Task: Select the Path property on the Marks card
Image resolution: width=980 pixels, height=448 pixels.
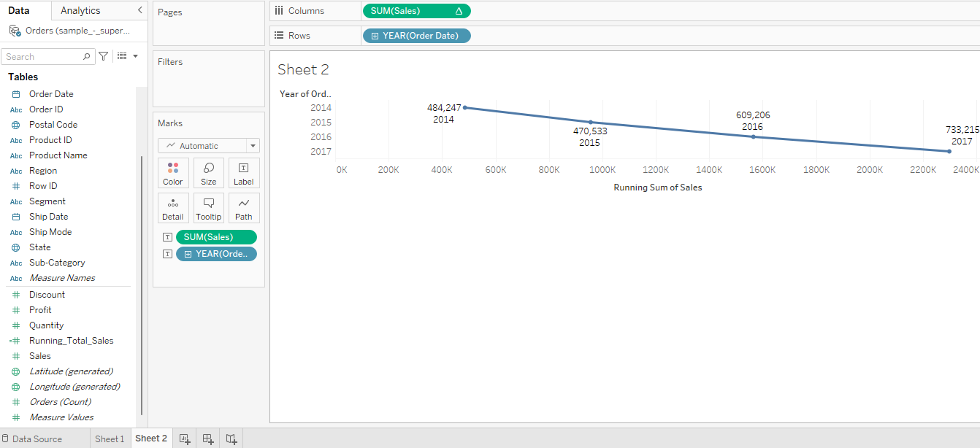Action: 244,208
